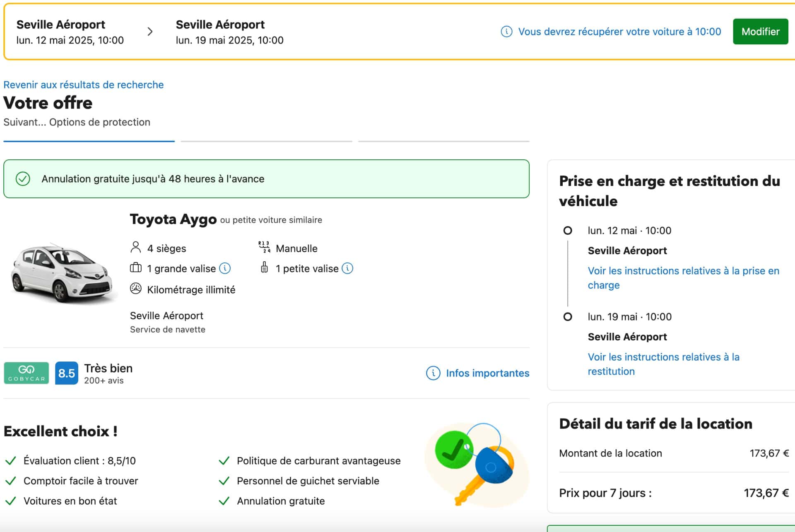Click Vous devrez récupérer votre voiture à 10:00
Screen dimensions: 795x532
(619, 31)
